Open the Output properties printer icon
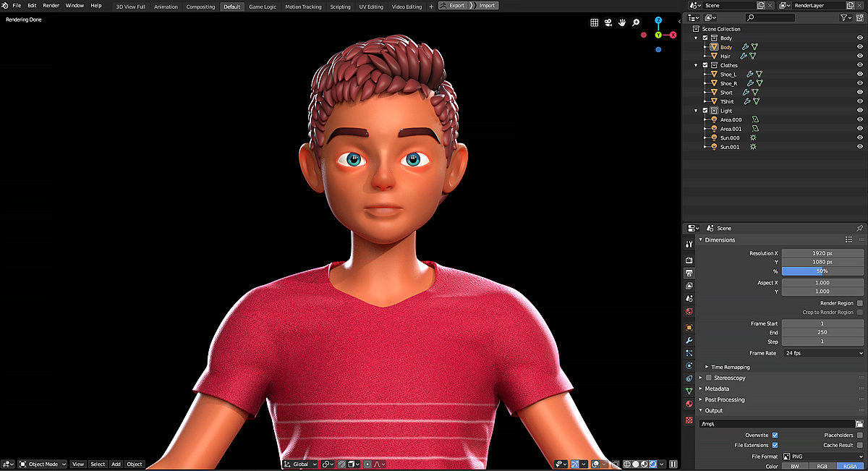The height and width of the screenshot is (471, 868). pos(689,273)
